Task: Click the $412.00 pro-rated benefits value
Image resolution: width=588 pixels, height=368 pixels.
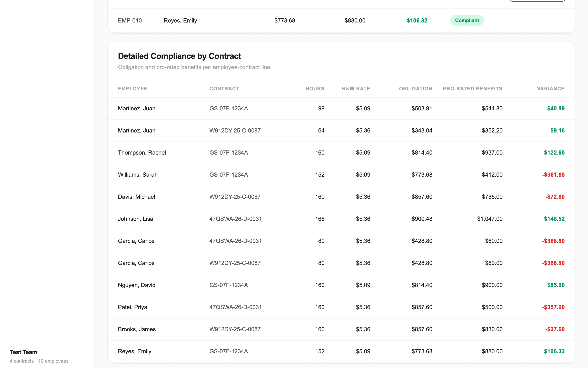Action: [492, 175]
